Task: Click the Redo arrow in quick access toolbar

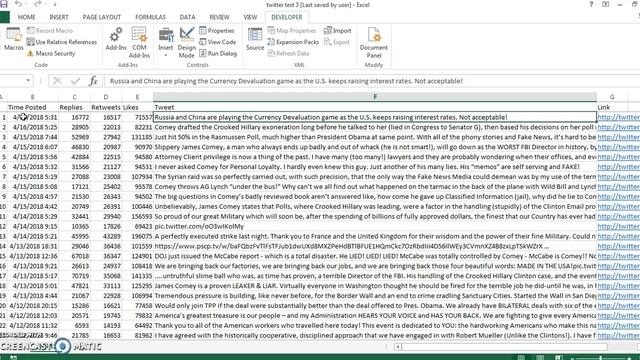Action: 38,4
